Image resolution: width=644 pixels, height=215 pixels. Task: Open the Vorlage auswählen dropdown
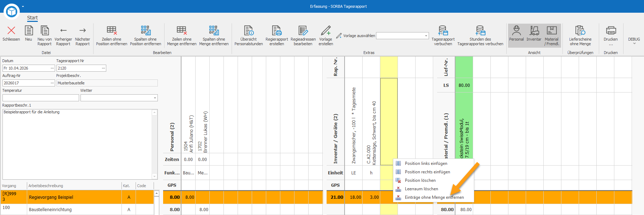tap(426, 36)
